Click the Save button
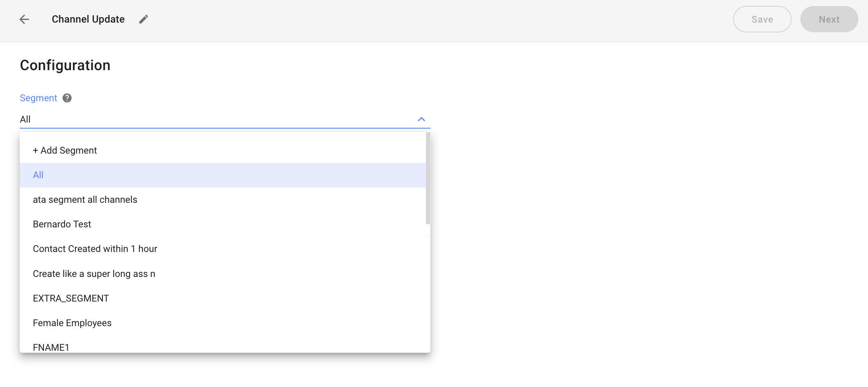The image size is (868, 387). pos(762,19)
